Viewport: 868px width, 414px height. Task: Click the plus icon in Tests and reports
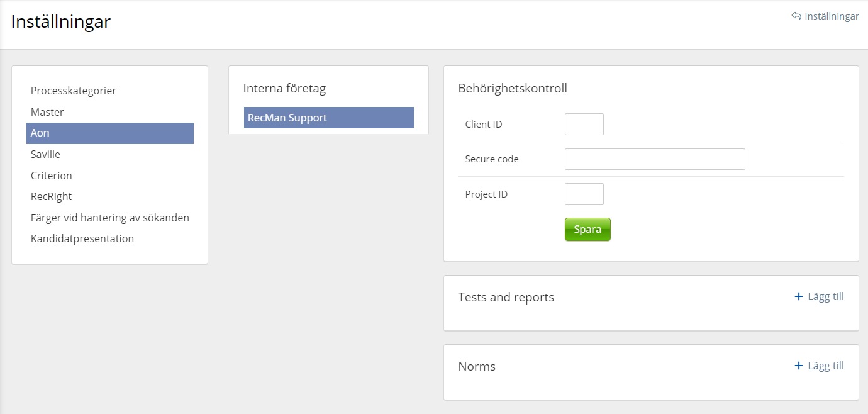point(799,296)
